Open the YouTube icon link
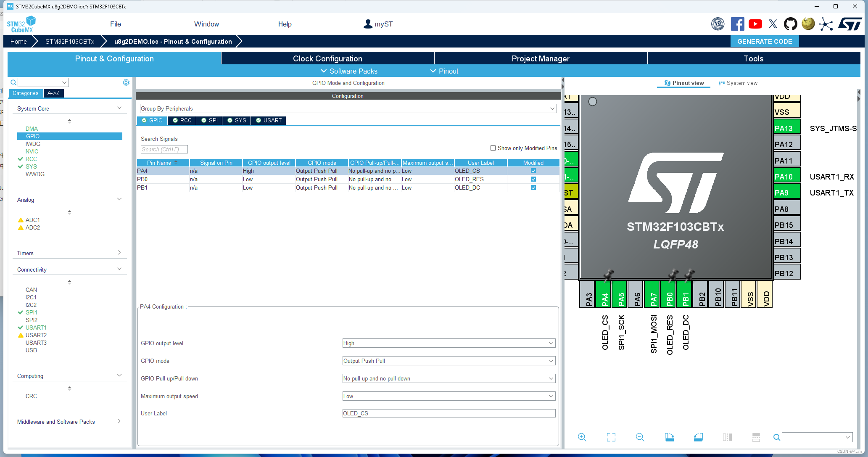Viewport: 868px width, 457px height. click(x=755, y=24)
